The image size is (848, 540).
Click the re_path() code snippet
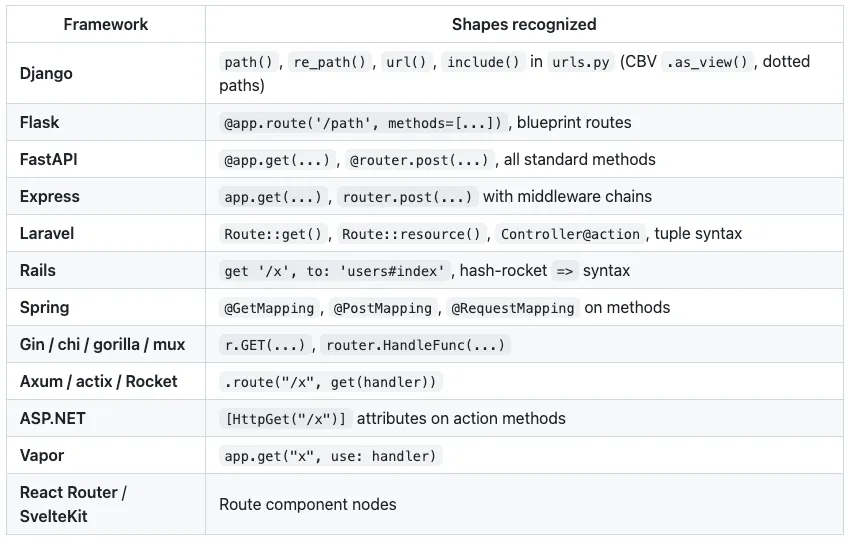pos(329,62)
